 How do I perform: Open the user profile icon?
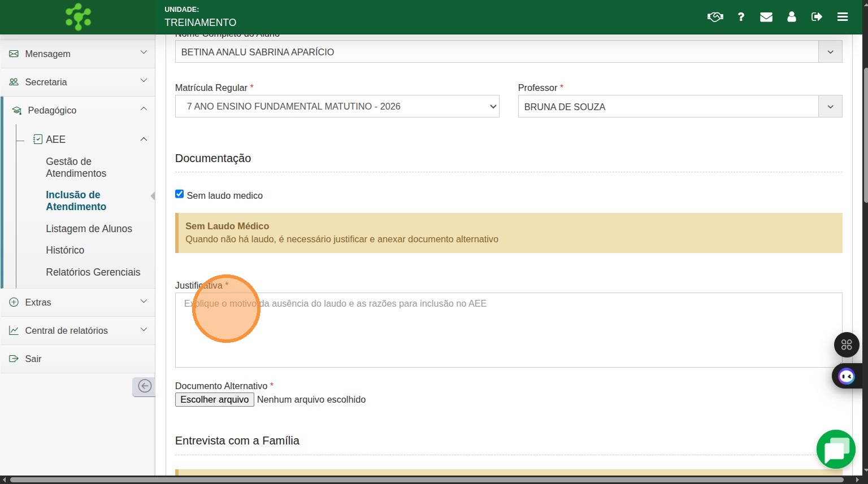(x=792, y=17)
